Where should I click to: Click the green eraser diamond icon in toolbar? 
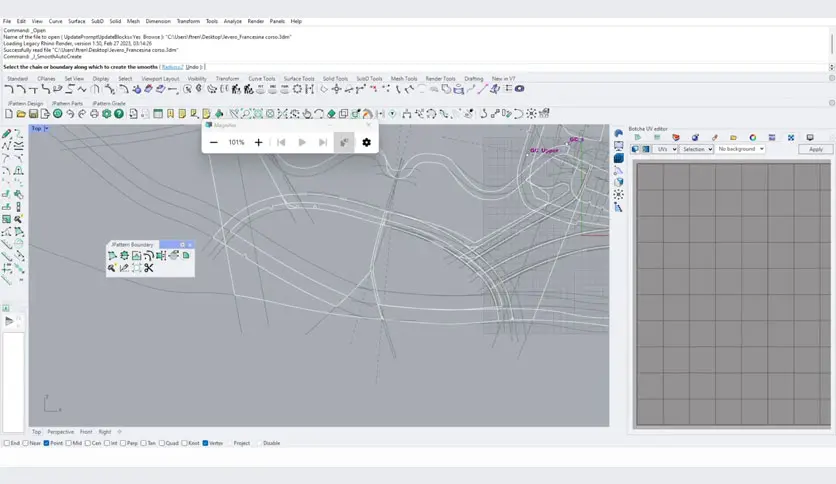331,114
